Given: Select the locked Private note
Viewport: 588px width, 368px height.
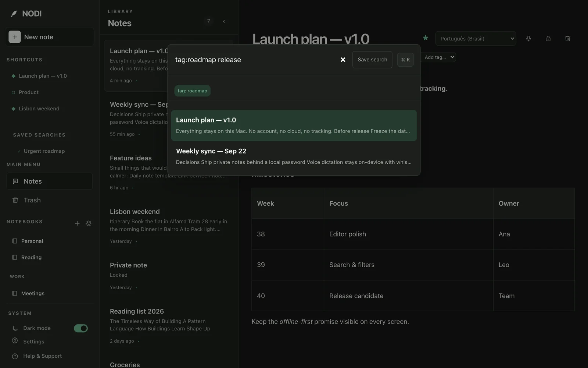Looking at the screenshot, I should 169,276.
